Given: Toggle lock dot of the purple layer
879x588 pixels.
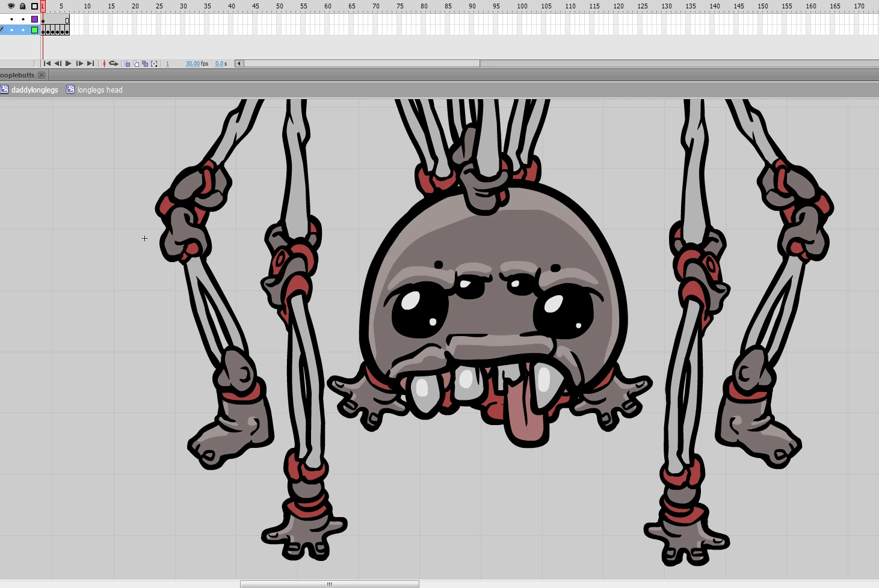Looking at the screenshot, I should pos(23,19).
